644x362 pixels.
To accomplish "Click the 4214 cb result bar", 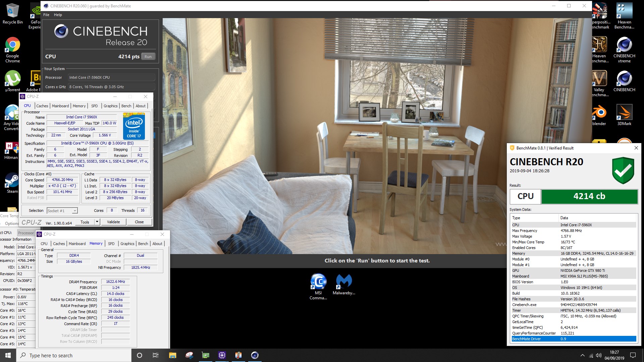I will [x=589, y=196].
